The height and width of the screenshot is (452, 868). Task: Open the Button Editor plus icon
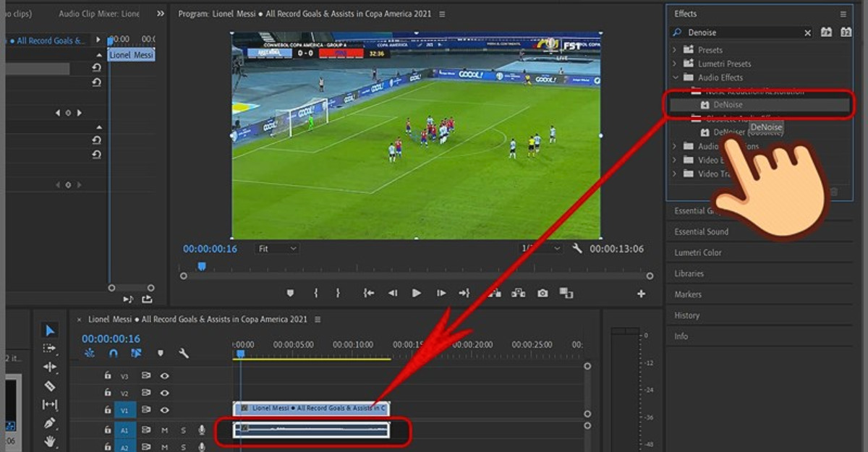coord(641,294)
